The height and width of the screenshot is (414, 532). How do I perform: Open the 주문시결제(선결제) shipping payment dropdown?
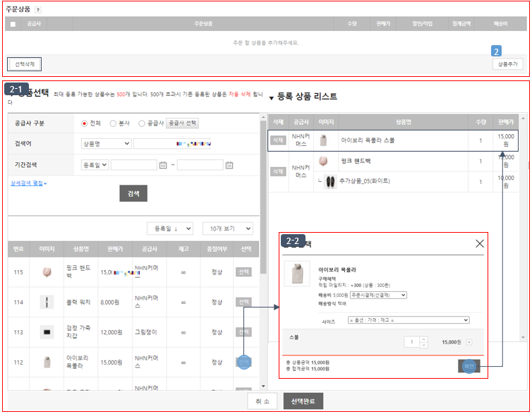[378, 295]
